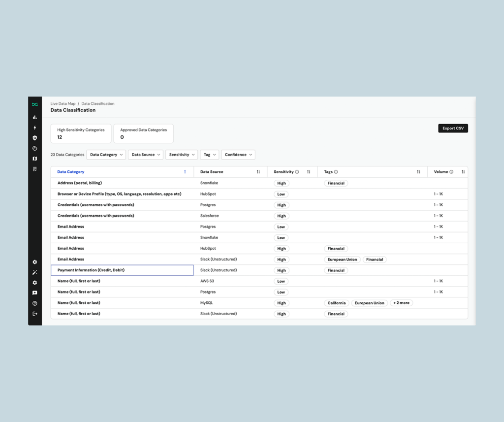Viewport: 504px width, 422px height.
Task: Click the logout icon in sidebar
Action: pos(34,314)
